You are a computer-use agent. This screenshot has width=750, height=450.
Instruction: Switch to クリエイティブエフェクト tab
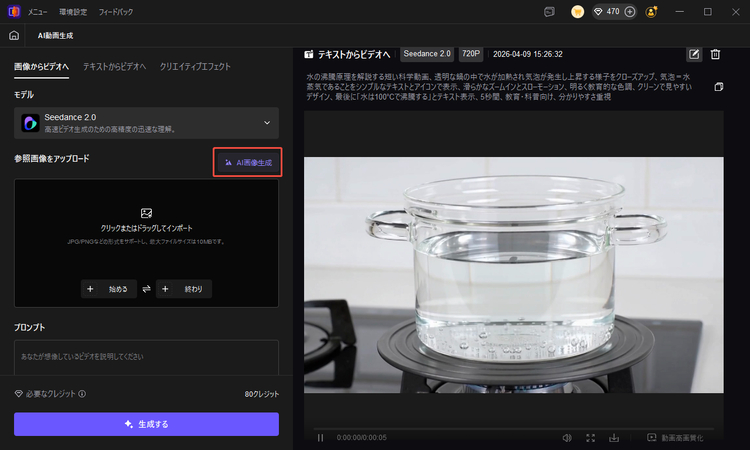pos(195,66)
